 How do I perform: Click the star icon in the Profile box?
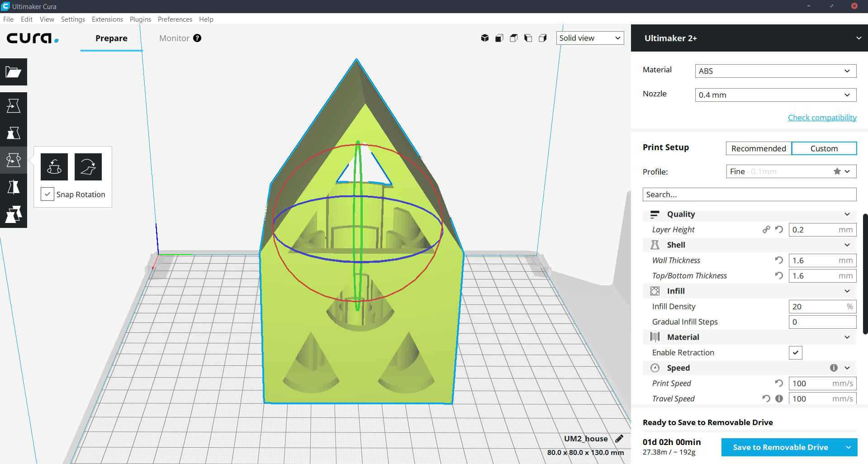[x=837, y=171]
